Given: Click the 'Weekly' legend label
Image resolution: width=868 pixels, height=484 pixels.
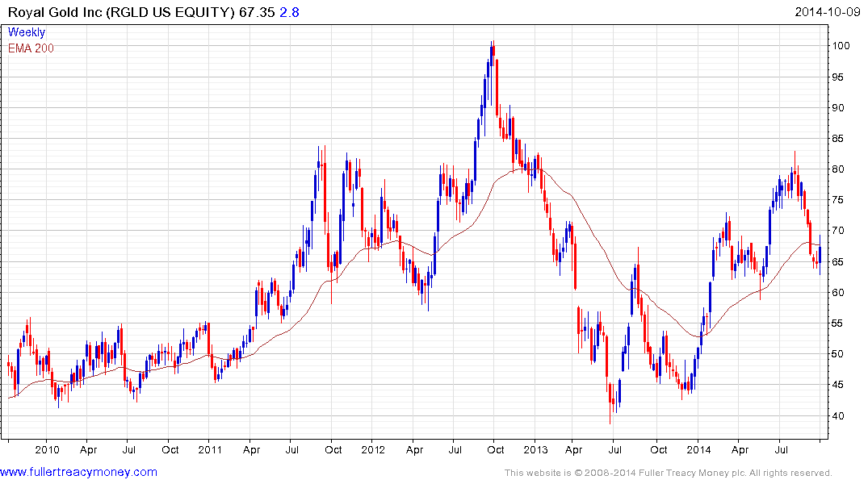Looking at the screenshot, I should [x=27, y=32].
